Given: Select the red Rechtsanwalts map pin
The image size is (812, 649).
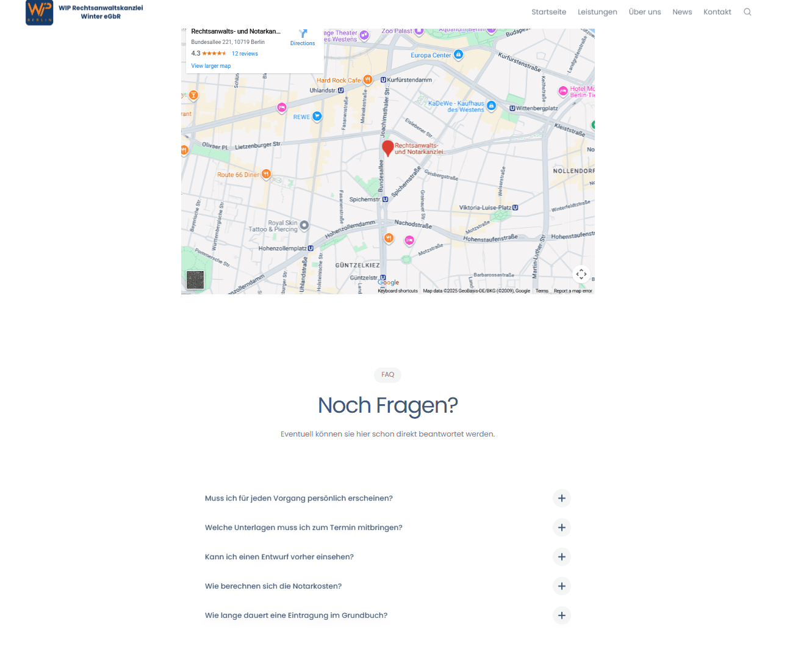Looking at the screenshot, I should pyautogui.click(x=387, y=148).
